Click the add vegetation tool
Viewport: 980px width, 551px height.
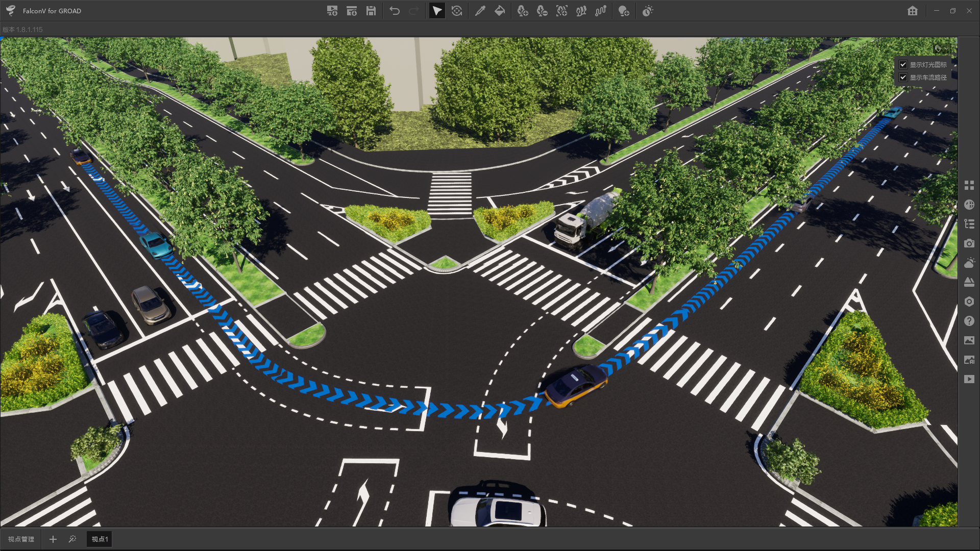click(523, 10)
